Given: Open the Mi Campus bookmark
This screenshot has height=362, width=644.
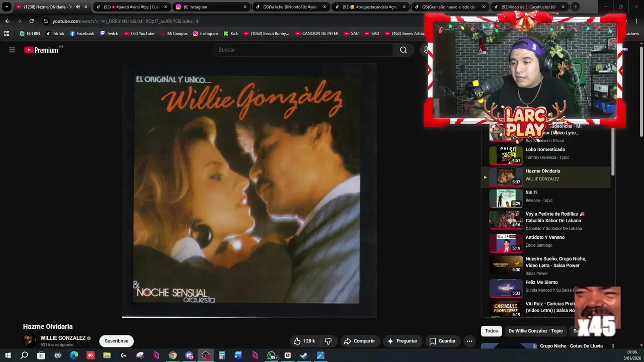Looking at the screenshot, I should (x=174, y=34).
